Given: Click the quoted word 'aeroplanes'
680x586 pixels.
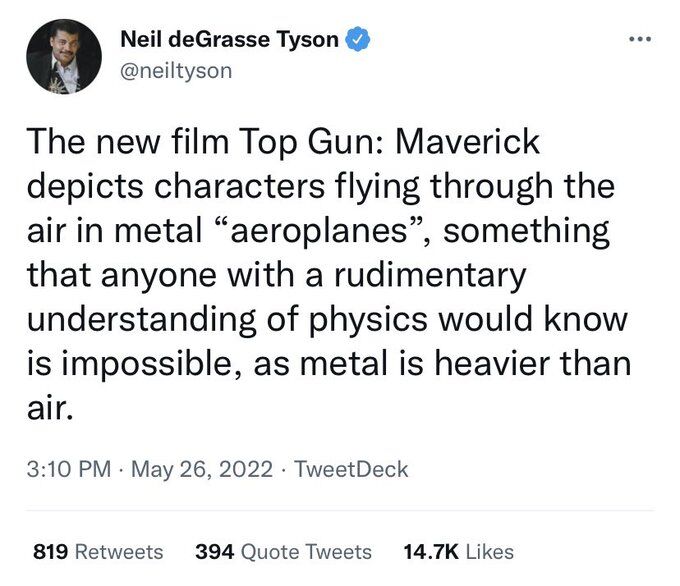Looking at the screenshot, I should point(318,230).
